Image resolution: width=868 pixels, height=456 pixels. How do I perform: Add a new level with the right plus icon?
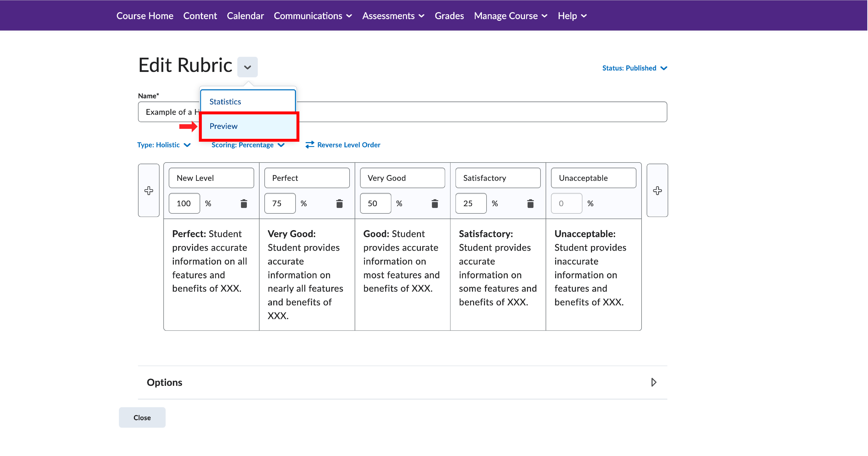(657, 191)
